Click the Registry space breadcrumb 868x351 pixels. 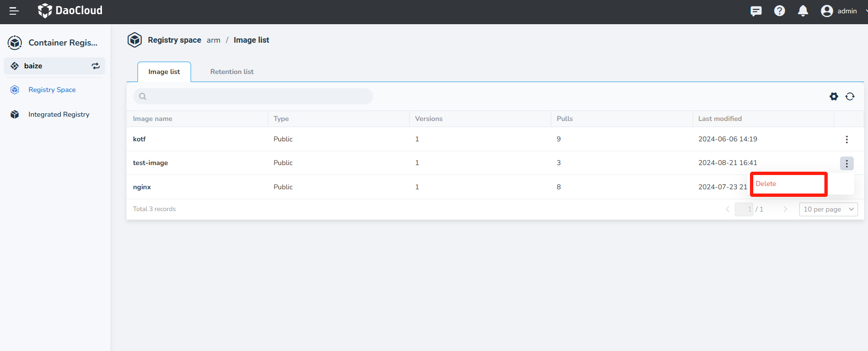(174, 40)
